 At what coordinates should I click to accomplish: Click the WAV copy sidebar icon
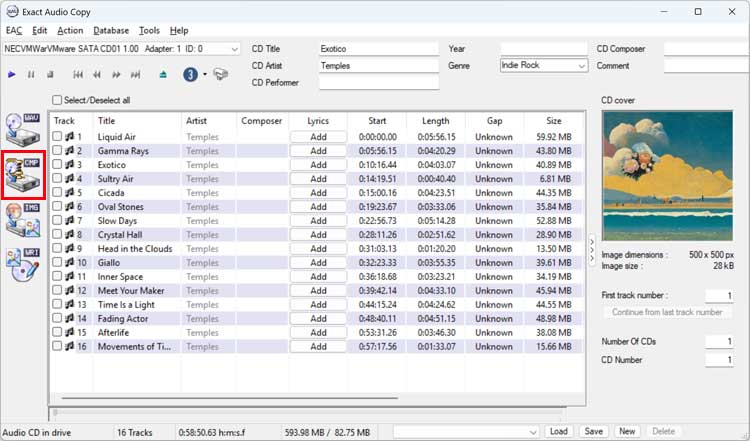click(23, 130)
